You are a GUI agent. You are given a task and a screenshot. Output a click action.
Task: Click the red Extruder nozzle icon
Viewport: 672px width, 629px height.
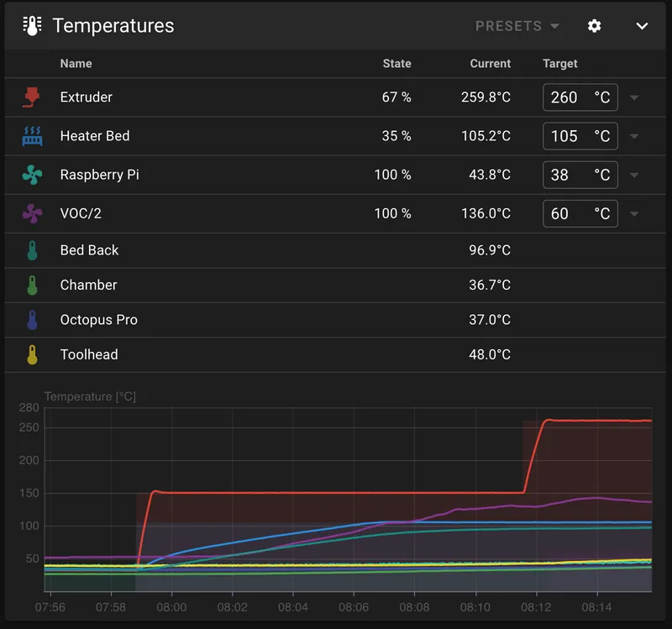31,97
